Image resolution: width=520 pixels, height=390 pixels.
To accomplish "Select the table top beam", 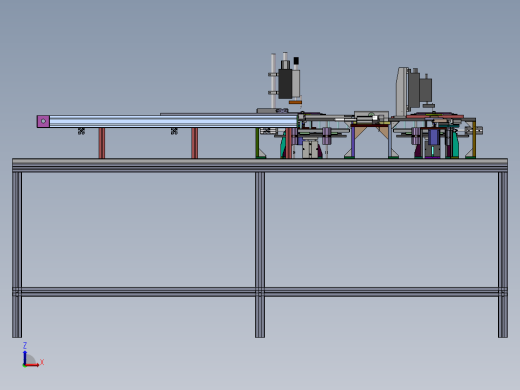I will 260,165.
